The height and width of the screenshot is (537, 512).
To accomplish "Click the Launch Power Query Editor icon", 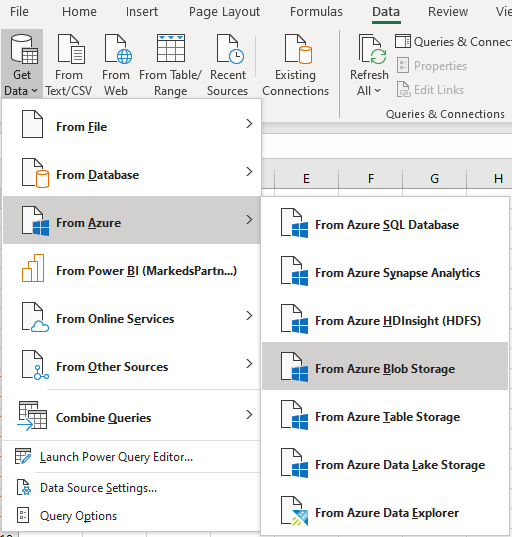I will pos(23,457).
